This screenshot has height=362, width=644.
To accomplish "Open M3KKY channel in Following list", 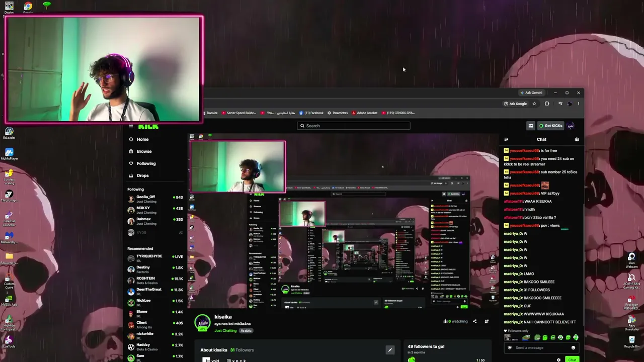I will (155, 210).
